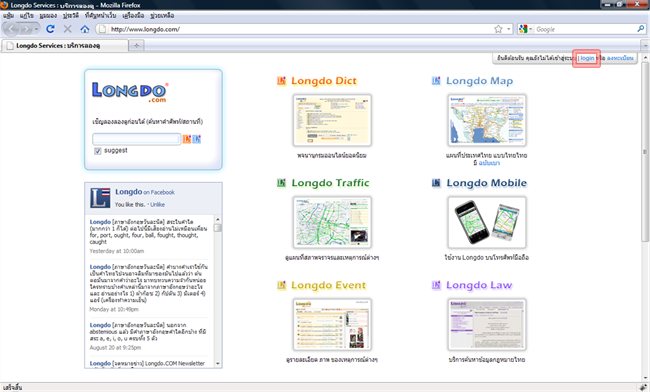Screen dimensions: 650x392
Task: Open the Longdo Law screenshot thumbnail
Action: coord(487,324)
